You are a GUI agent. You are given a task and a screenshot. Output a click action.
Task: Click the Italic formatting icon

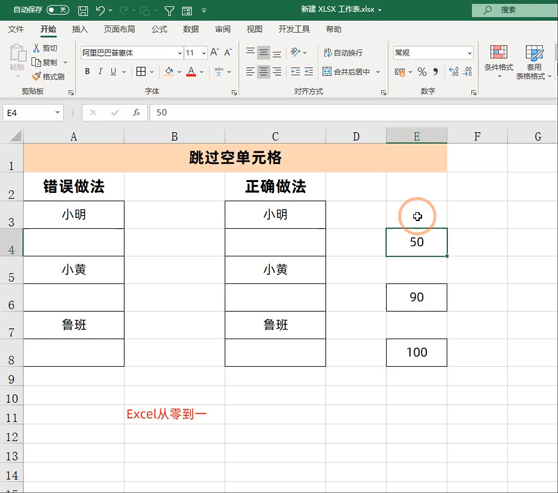tap(100, 72)
